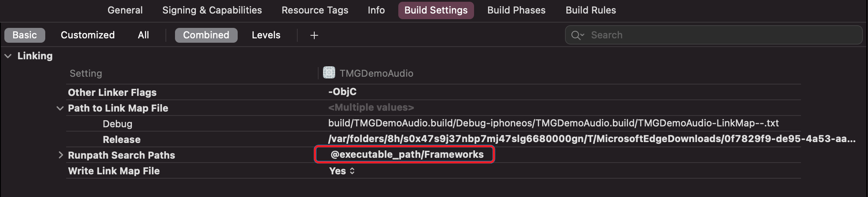Go to the Info tab
The width and height of the screenshot is (868, 197).
click(x=376, y=10)
